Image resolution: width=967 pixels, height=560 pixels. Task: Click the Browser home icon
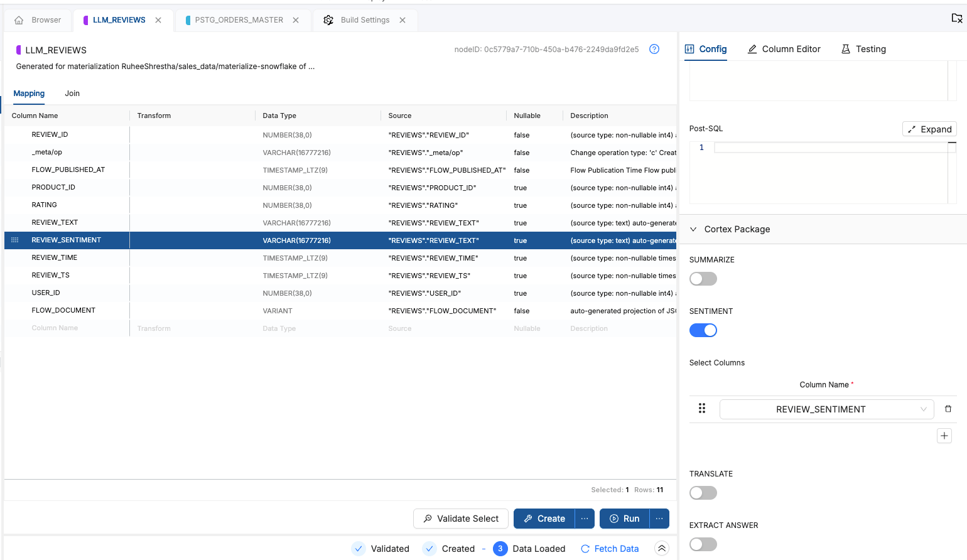coord(18,19)
